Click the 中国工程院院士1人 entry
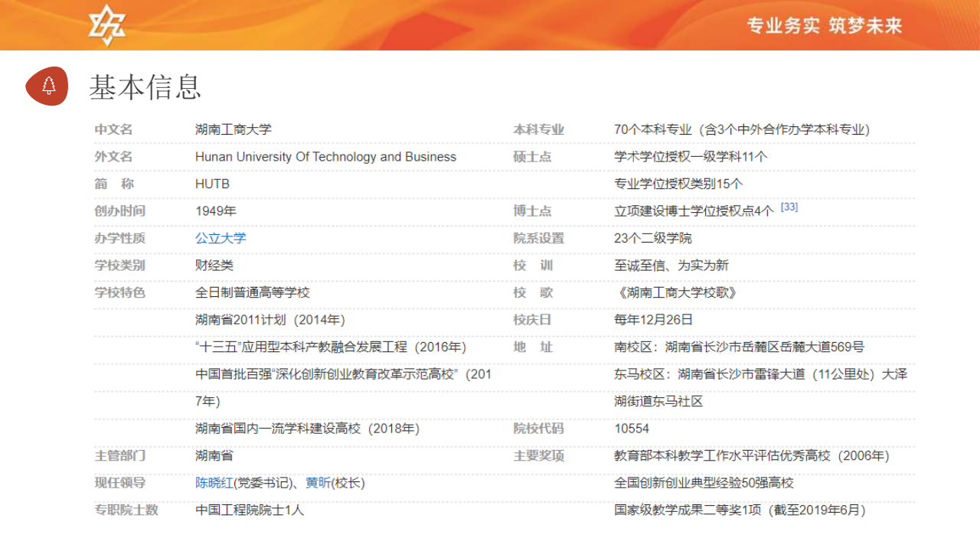This screenshot has width=980, height=551. coord(250,510)
